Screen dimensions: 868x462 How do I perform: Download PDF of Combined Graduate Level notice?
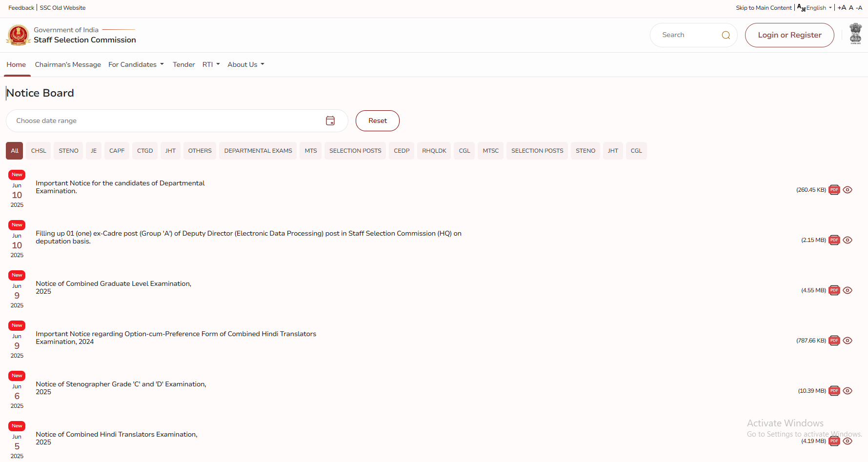tap(834, 290)
